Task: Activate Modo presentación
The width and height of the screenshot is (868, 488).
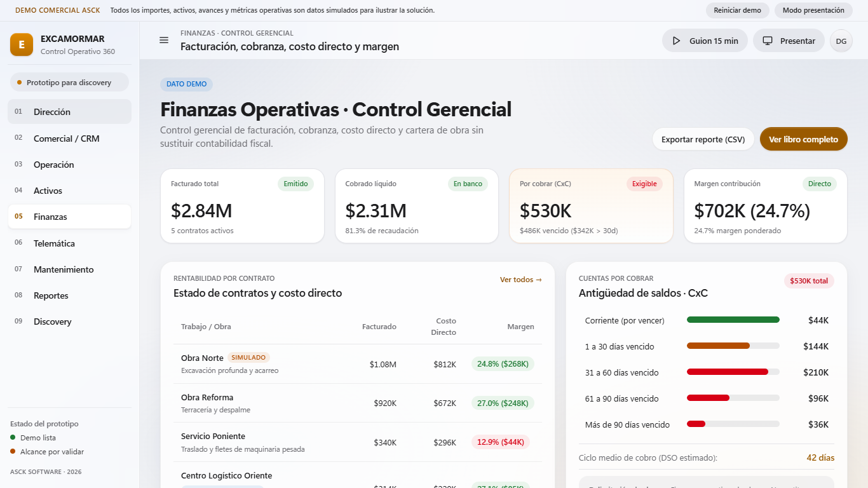Action: point(813,10)
